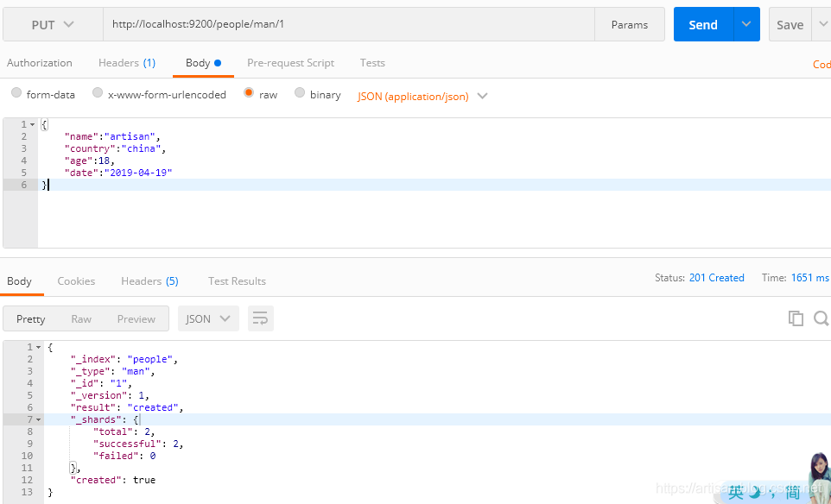Select the form-data radio button
This screenshot has height=504, width=831.
click(x=16, y=94)
